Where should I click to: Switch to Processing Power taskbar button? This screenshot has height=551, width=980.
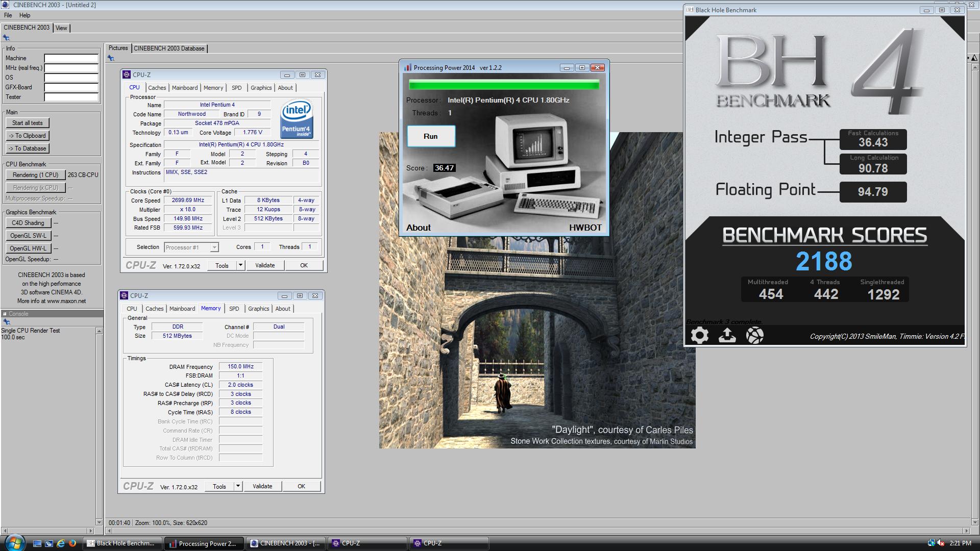(204, 543)
